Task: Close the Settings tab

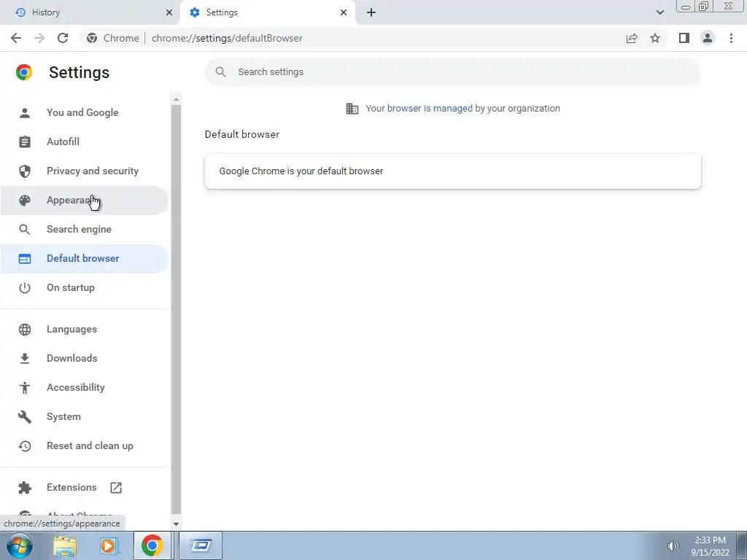Action: (x=344, y=12)
